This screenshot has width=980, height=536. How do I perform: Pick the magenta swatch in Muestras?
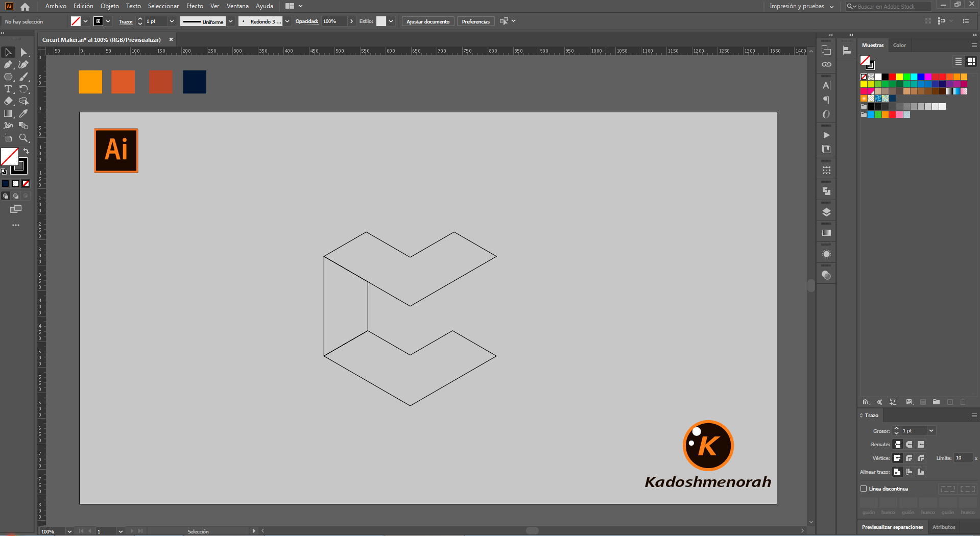[928, 77]
